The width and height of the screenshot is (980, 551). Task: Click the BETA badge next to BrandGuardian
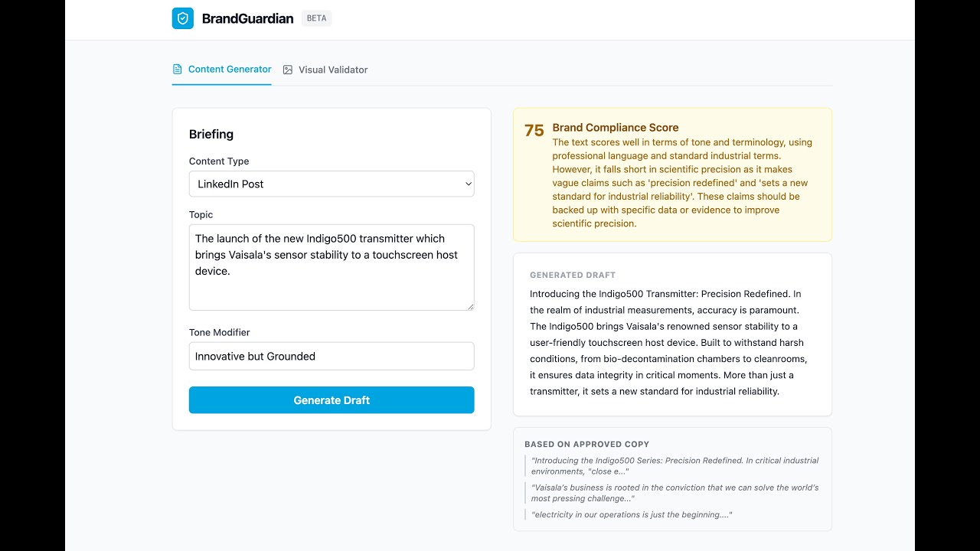click(316, 18)
